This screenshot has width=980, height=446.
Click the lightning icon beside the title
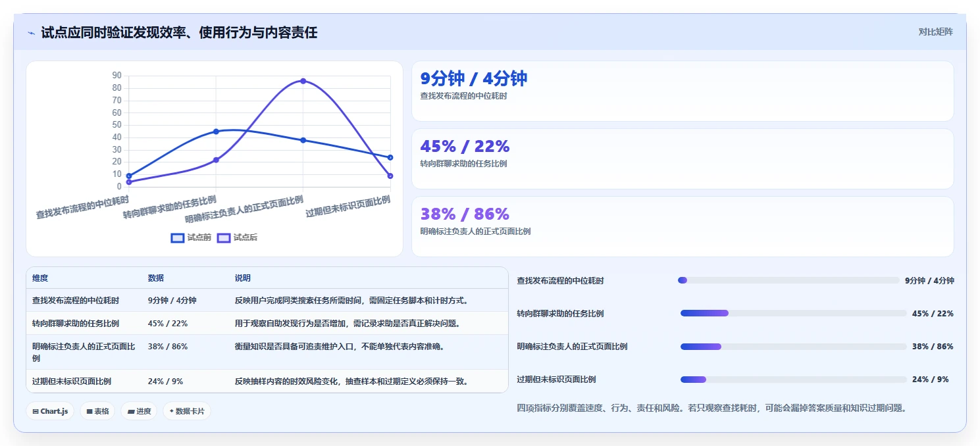click(31, 33)
